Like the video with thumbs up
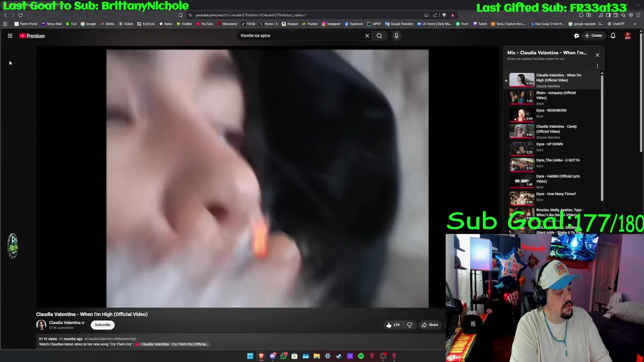Viewport: 644px width, 362px height. pyautogui.click(x=392, y=325)
